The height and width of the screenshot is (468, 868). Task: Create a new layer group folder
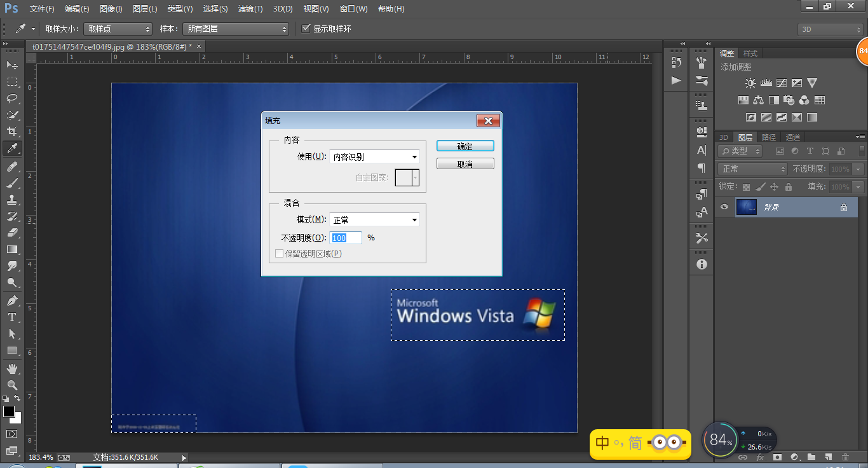click(x=811, y=457)
